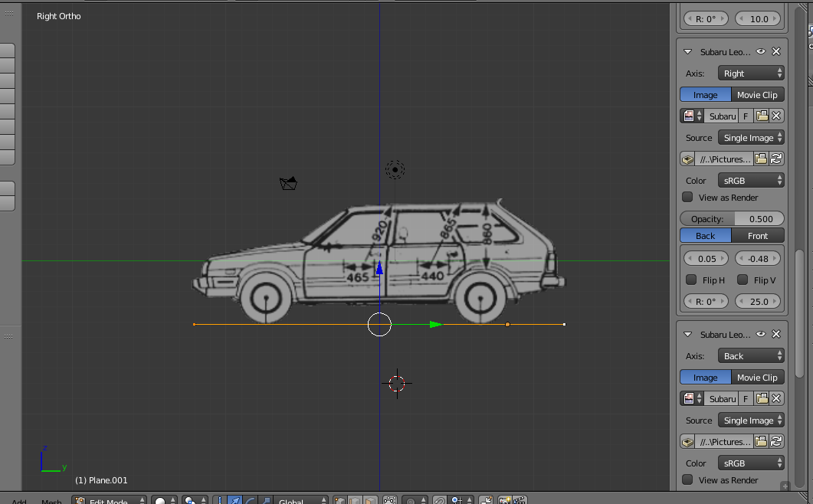Click the pack image icon in Right-axis panel

tap(688, 159)
